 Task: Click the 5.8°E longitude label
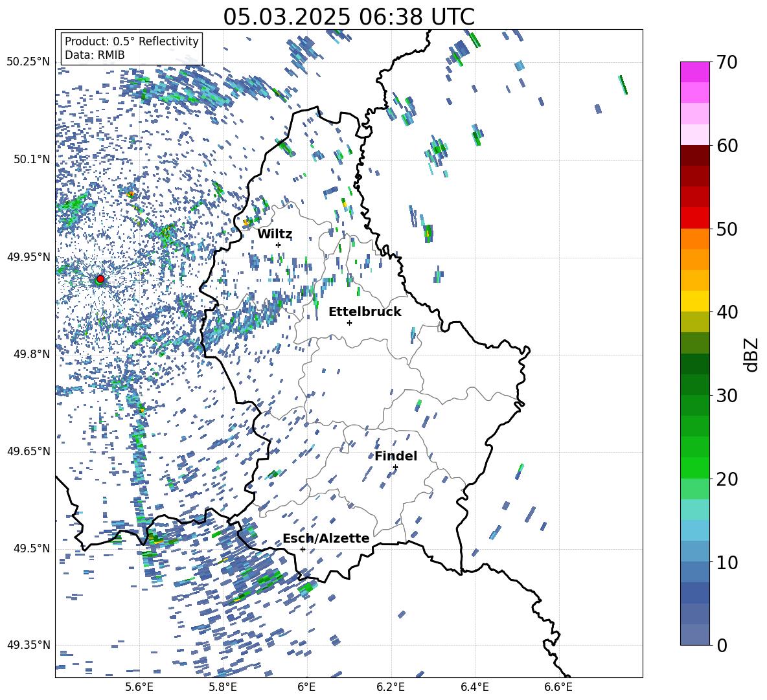[223, 687]
